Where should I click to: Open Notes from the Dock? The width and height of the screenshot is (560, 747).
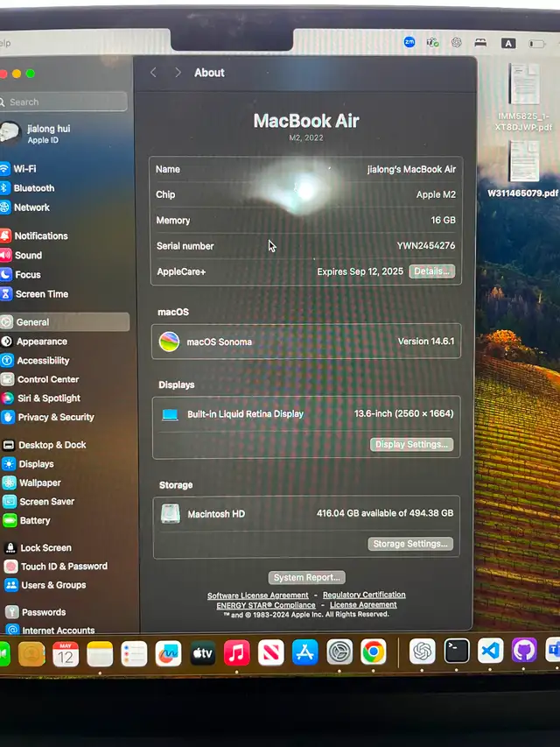(x=100, y=654)
